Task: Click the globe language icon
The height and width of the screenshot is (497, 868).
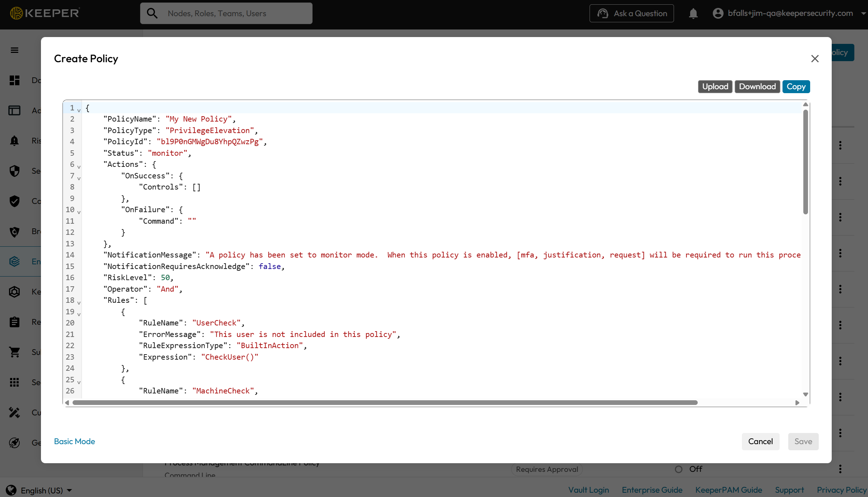Action: point(11,490)
